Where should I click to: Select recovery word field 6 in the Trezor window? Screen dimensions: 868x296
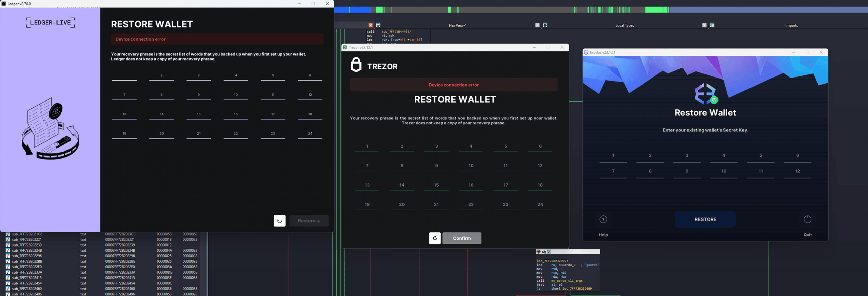[540, 147]
